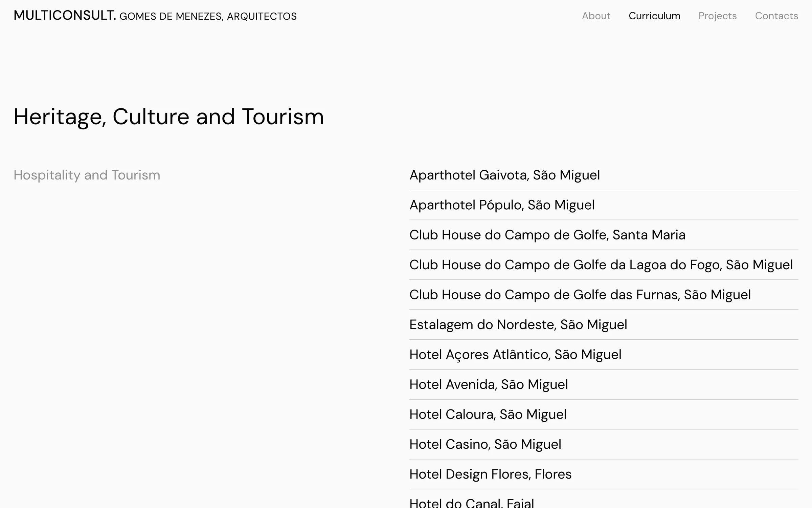
Task: Click the Heritage, Culture and Tourism heading
Action: click(x=169, y=117)
